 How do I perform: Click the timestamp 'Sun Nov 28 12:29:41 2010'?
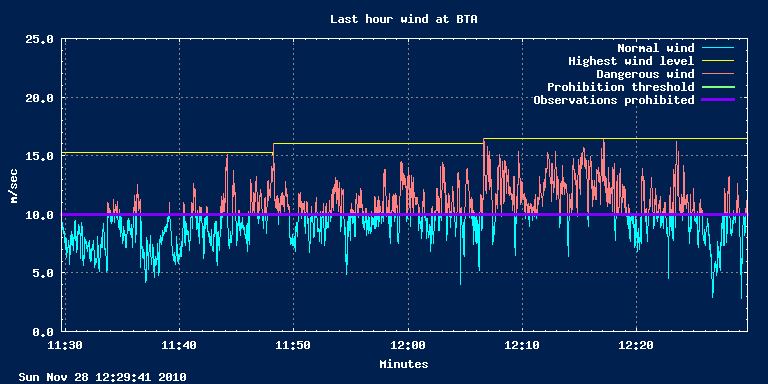(x=102, y=377)
